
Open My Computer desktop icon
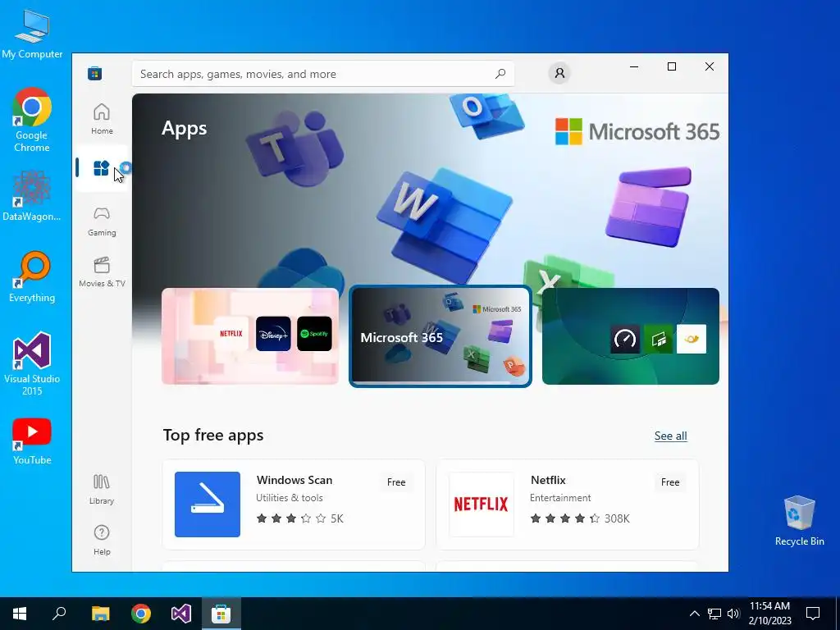pos(32,34)
